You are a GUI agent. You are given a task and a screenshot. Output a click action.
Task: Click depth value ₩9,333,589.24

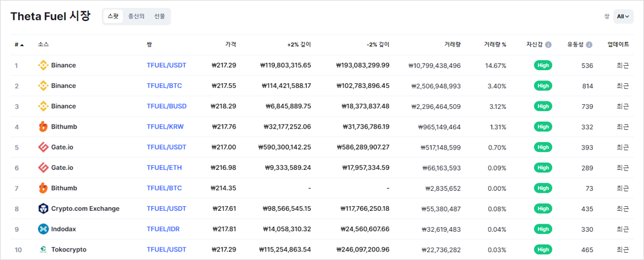pyautogui.click(x=289, y=168)
